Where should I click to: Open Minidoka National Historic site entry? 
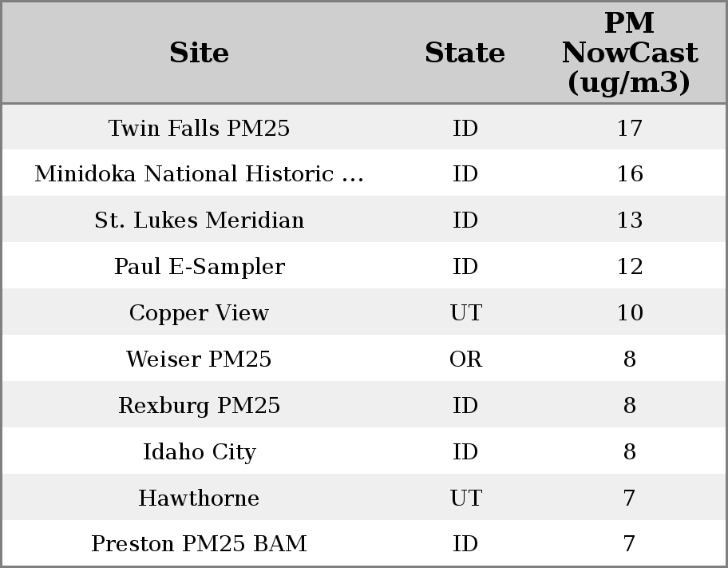coord(199,174)
